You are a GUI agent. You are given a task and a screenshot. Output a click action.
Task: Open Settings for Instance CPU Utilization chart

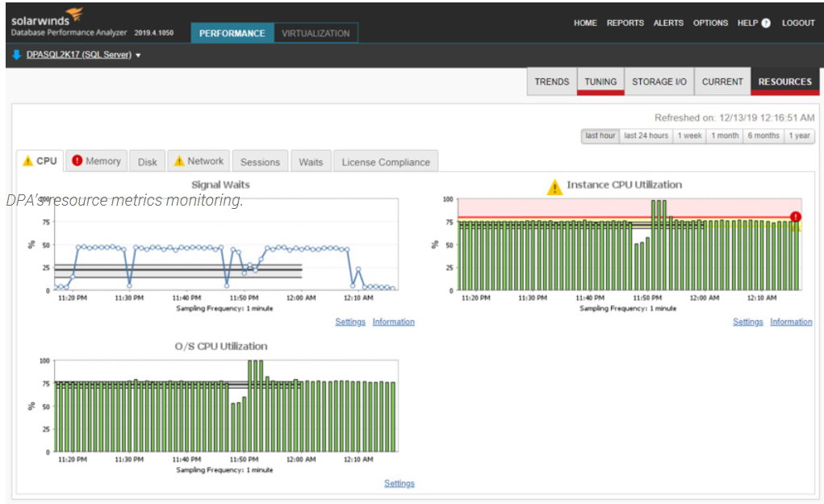pyautogui.click(x=748, y=322)
